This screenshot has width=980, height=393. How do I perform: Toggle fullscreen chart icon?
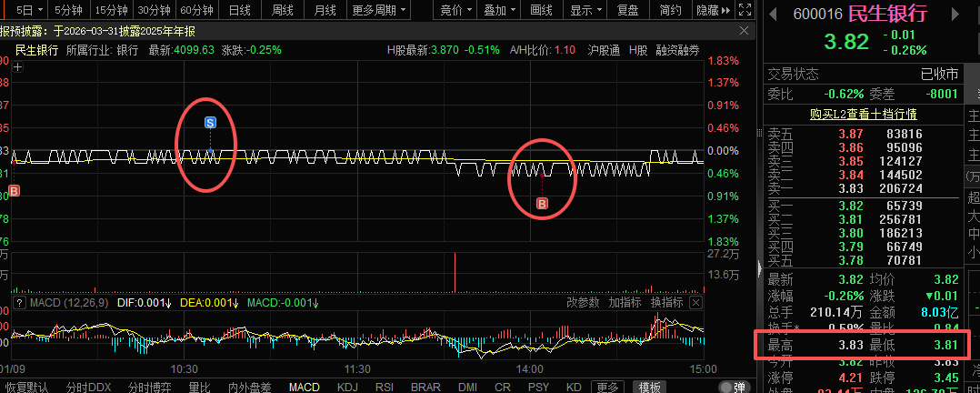click(x=745, y=9)
